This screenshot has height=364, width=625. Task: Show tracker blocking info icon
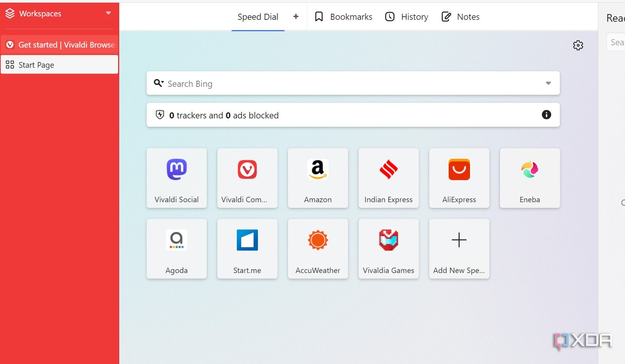(547, 115)
